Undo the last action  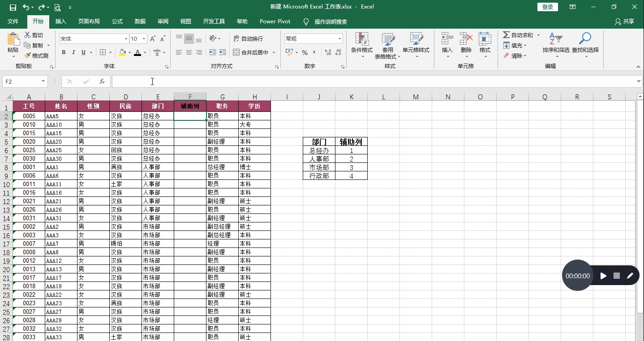coord(26,7)
